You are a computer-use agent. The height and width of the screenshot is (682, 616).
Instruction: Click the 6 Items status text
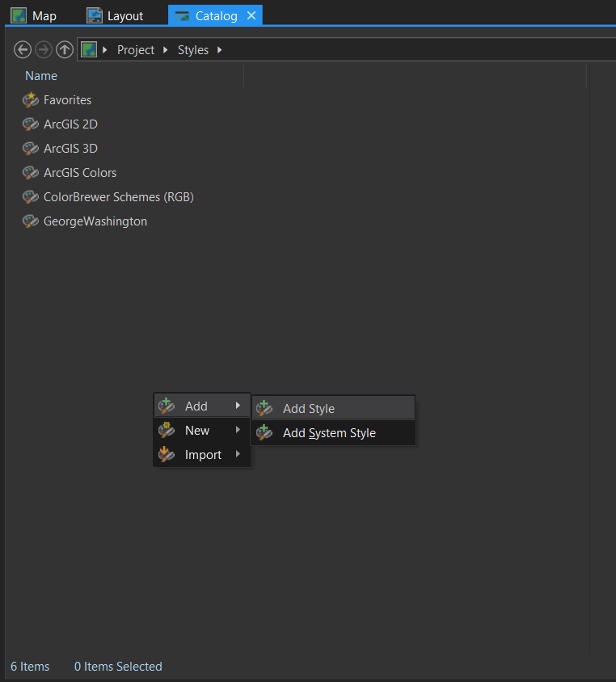(30, 667)
